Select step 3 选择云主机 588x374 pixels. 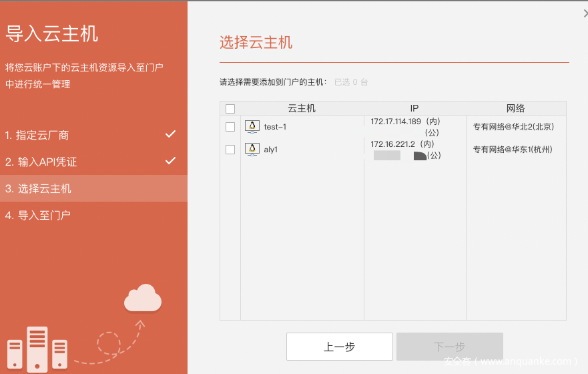(38, 188)
